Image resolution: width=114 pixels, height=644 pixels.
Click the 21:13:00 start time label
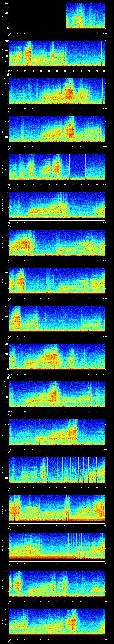point(9,184)
